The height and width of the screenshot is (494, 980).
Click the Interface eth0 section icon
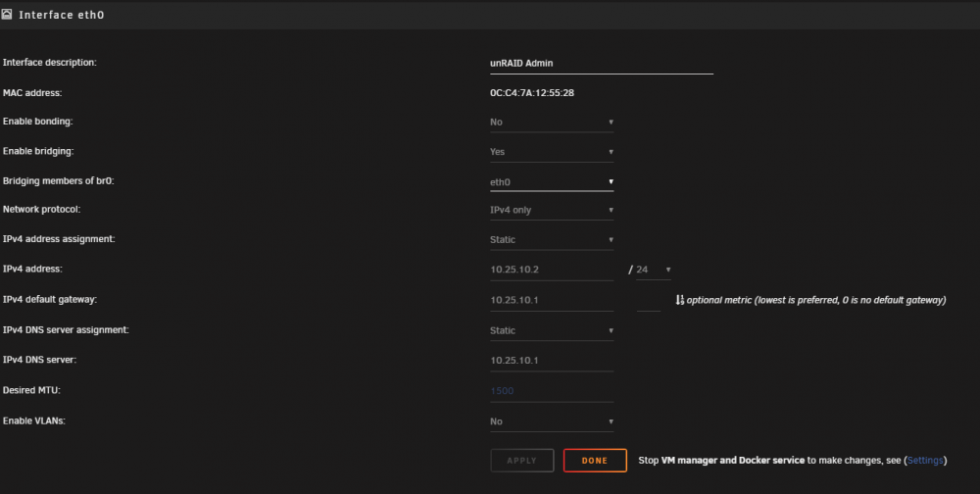(6, 14)
